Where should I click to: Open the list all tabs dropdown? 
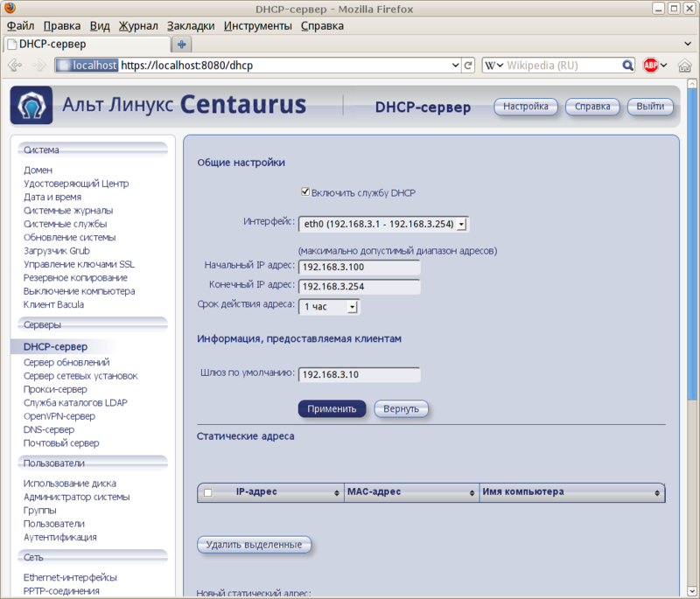coord(688,44)
